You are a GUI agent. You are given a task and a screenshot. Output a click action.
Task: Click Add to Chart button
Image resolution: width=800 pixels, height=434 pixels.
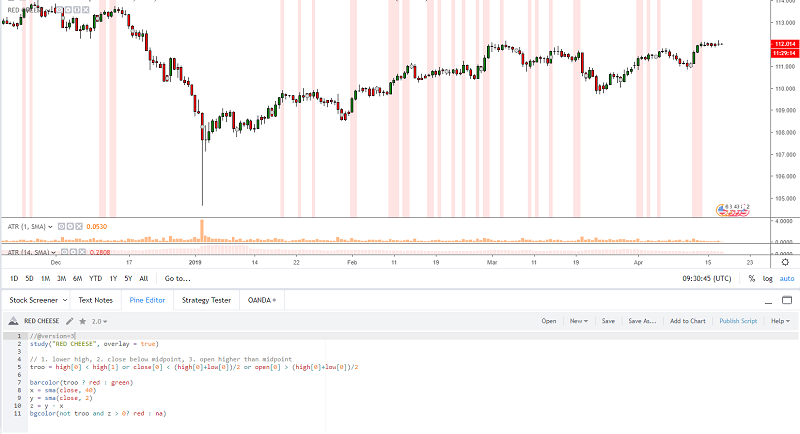[x=687, y=321]
